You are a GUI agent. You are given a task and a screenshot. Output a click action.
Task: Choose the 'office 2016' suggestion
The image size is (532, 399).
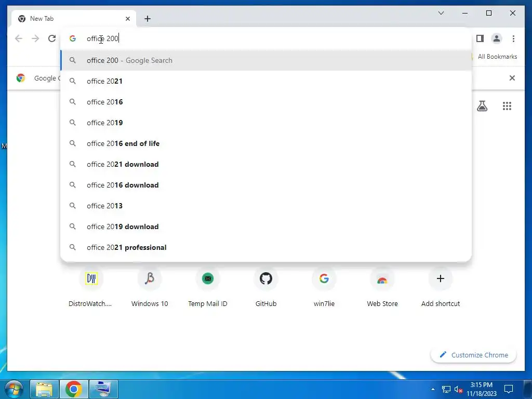(x=266, y=102)
